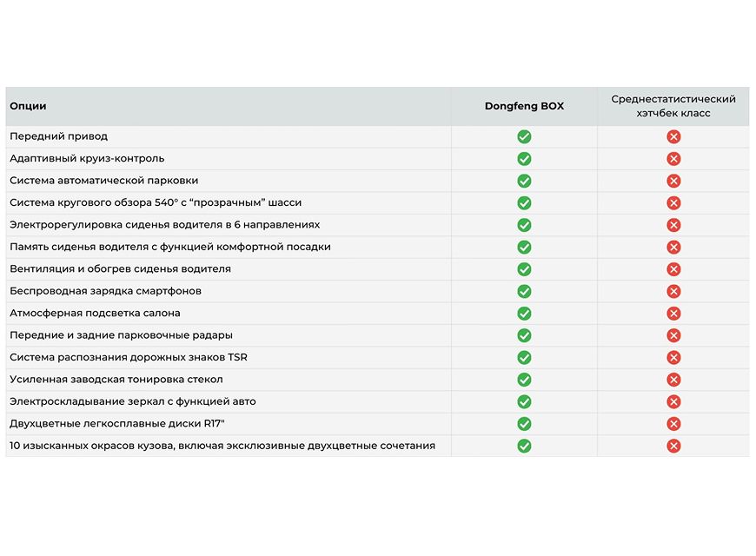Click red cross for Атмосферная подсветка салона
The height and width of the screenshot is (556, 756).
pos(673,313)
